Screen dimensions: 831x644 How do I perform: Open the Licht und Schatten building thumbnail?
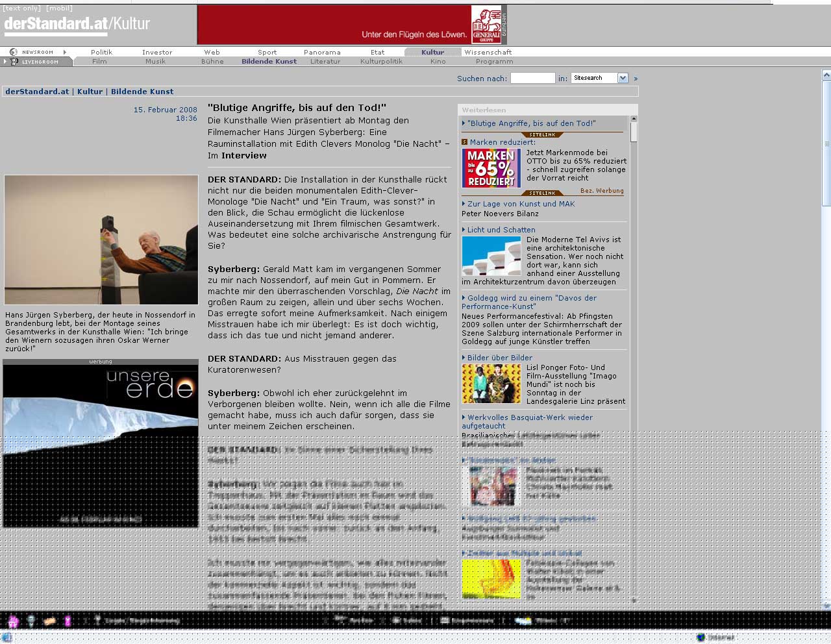tap(491, 256)
